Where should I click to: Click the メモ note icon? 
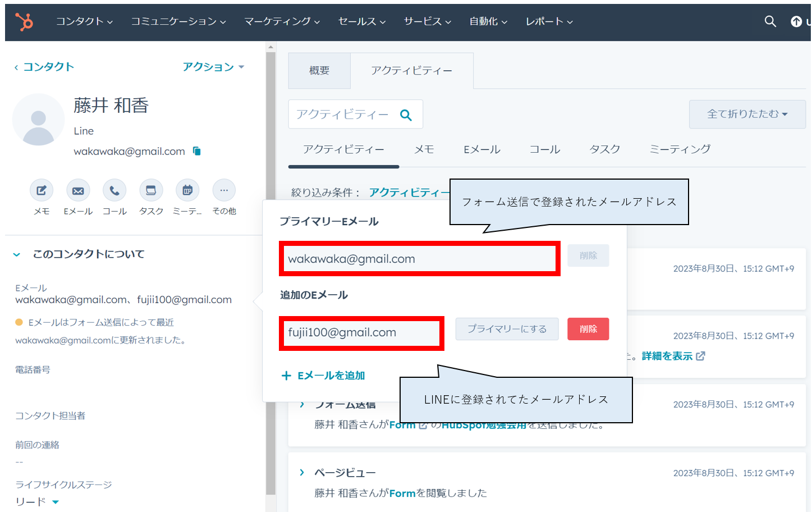(42, 191)
